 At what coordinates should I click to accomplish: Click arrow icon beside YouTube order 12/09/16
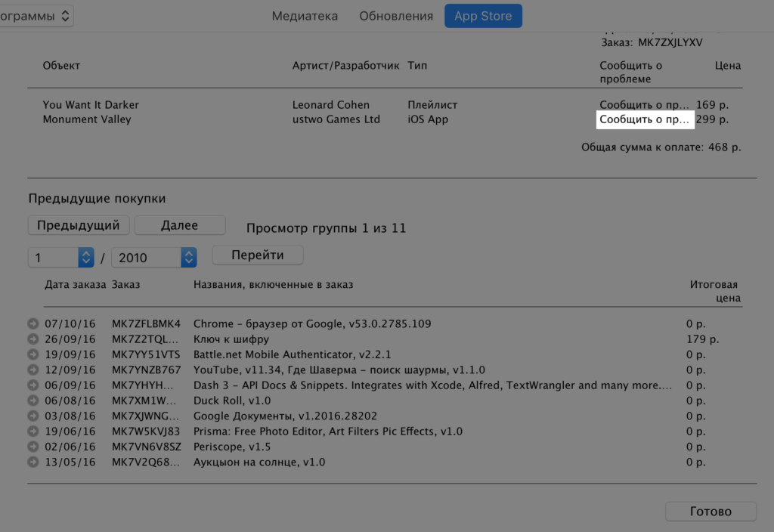33,370
